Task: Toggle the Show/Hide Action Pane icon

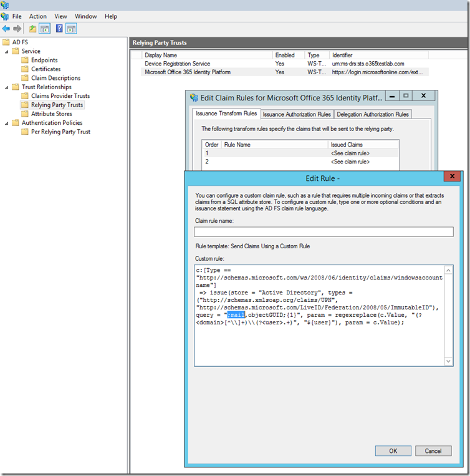Action: 71,29
